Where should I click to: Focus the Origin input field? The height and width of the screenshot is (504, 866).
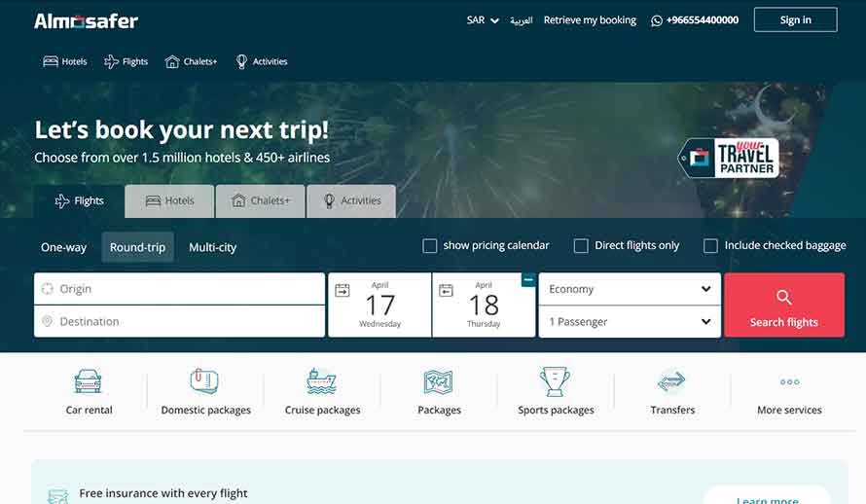(x=179, y=289)
